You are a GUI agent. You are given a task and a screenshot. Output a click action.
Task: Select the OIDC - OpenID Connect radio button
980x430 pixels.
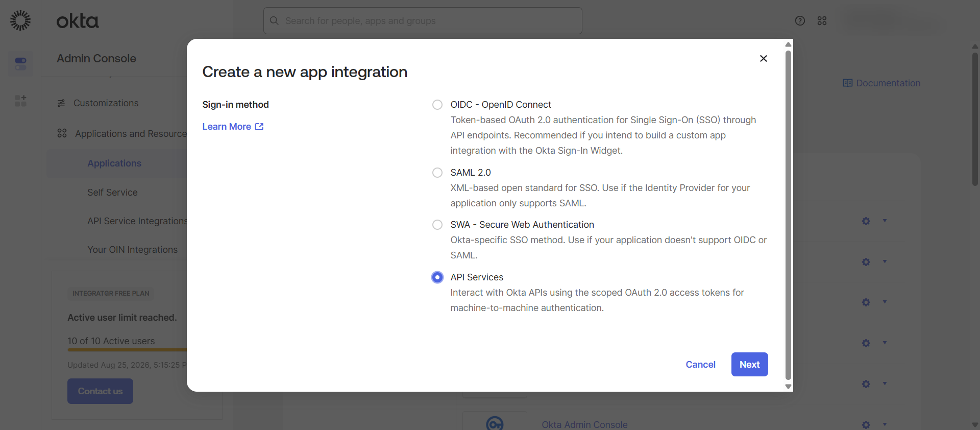437,105
